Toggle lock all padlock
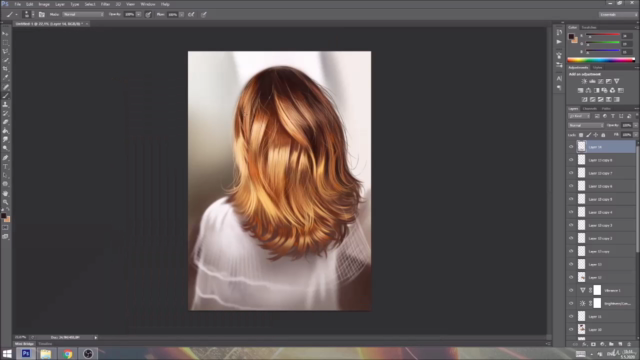The image size is (640, 360). click(603, 135)
